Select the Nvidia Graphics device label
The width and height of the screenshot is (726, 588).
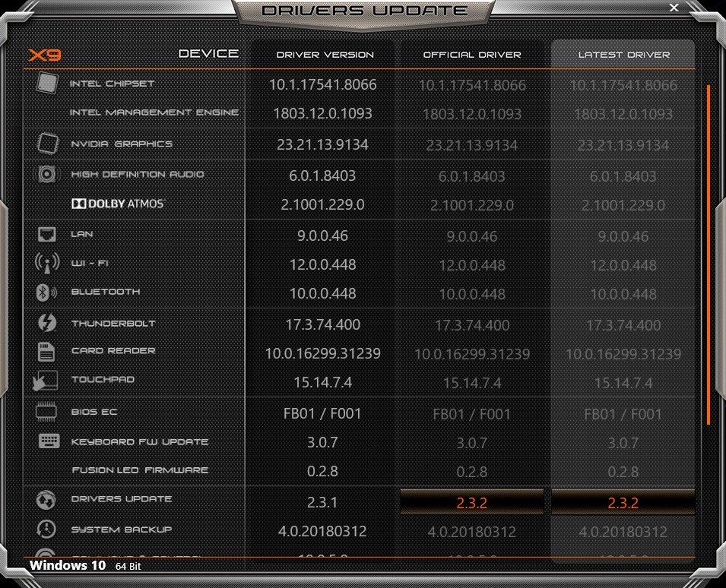tap(122, 144)
